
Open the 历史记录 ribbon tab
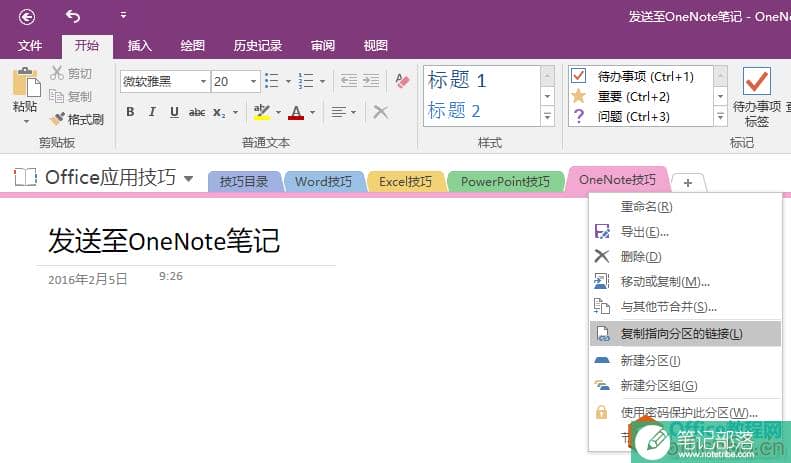(257, 46)
